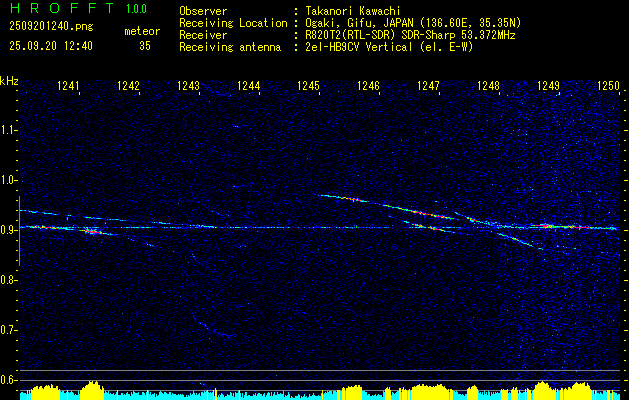Click the 1243 time axis label
This screenshot has width=629, height=400.
[x=188, y=85]
